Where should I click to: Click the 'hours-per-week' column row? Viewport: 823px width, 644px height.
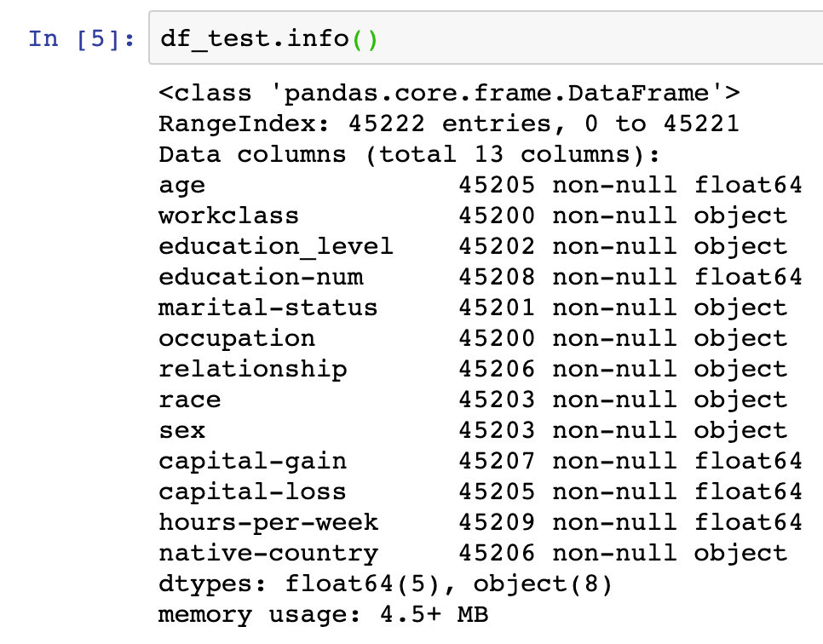[481, 523]
